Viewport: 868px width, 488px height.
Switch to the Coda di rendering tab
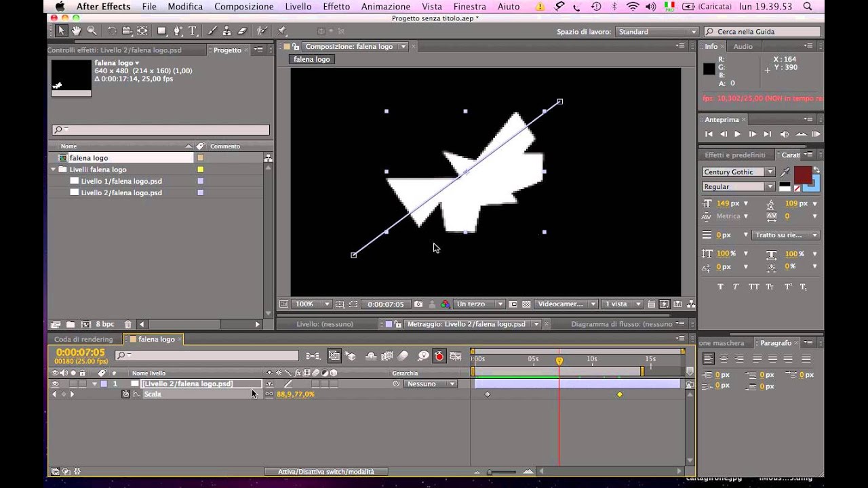pyautogui.click(x=83, y=340)
